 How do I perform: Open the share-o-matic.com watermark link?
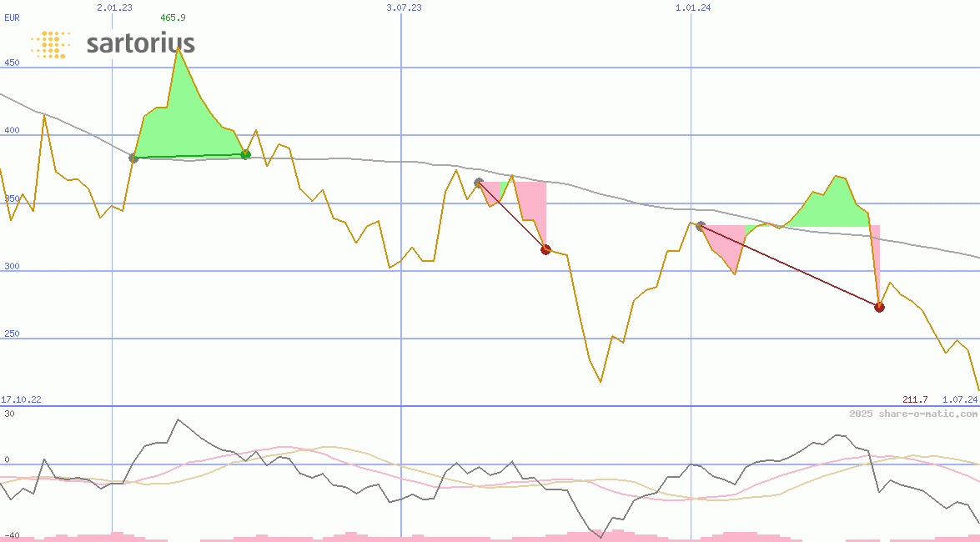913,414
